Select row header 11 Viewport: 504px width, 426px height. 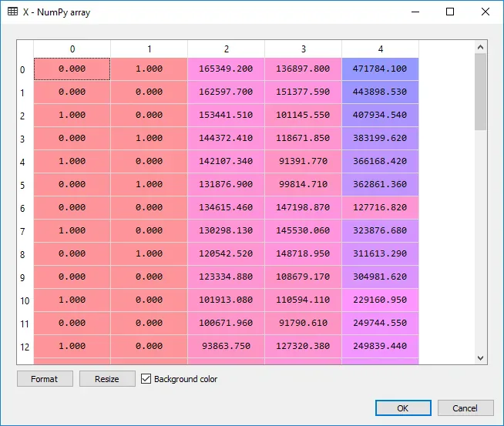click(x=25, y=324)
